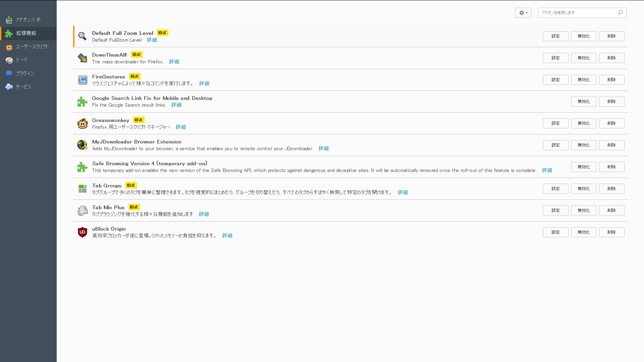Open 設定 for DownThemAll!
The width and height of the screenshot is (644, 362).
pos(555,58)
